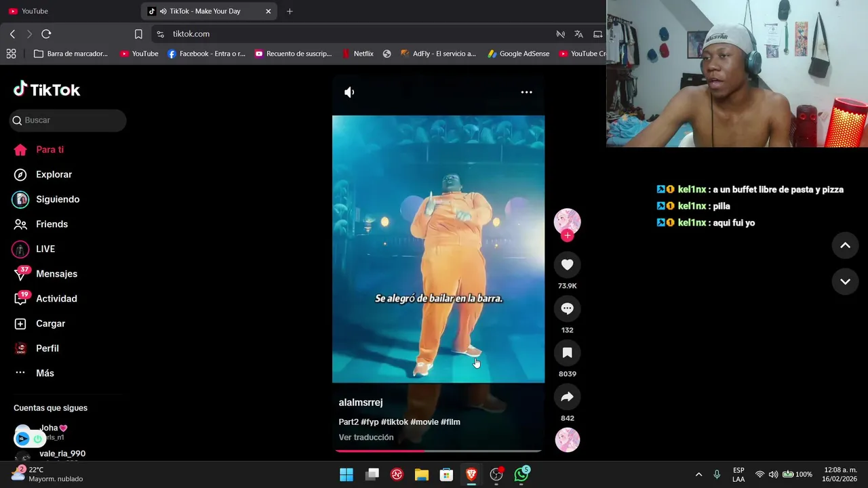This screenshot has height=488, width=868.
Task: Open browser apps grid icon
Action: point(11,54)
